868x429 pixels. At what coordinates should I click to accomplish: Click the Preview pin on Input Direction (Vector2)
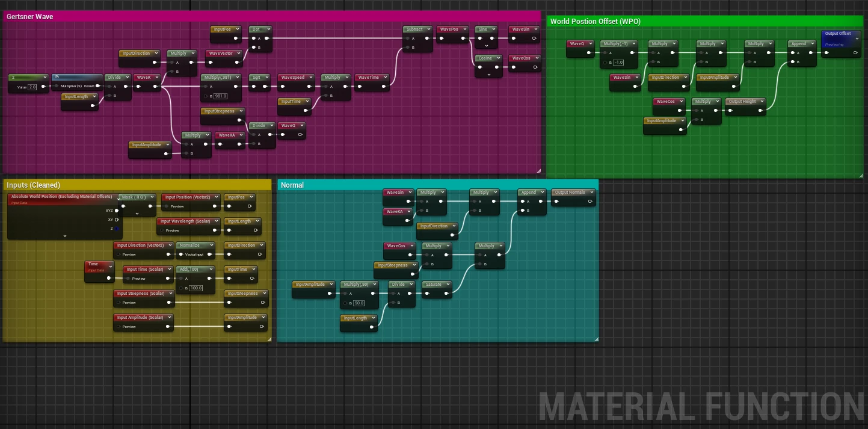[x=119, y=255]
